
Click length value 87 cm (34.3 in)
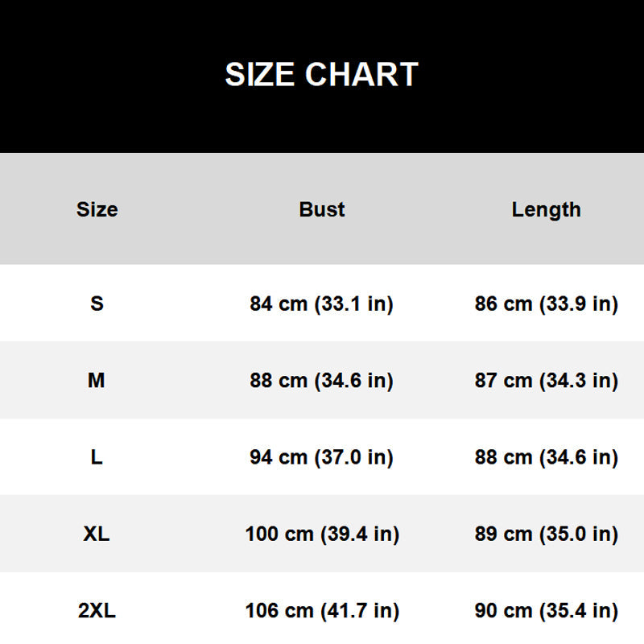[546, 380]
